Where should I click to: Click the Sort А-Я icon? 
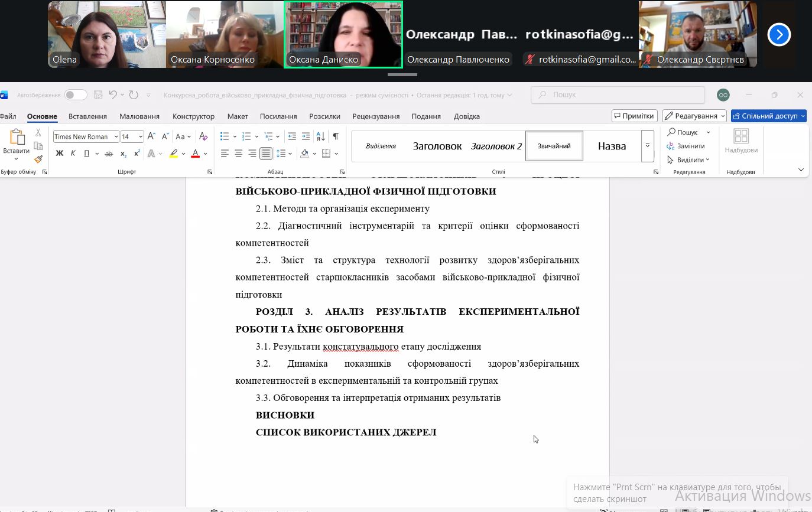321,136
